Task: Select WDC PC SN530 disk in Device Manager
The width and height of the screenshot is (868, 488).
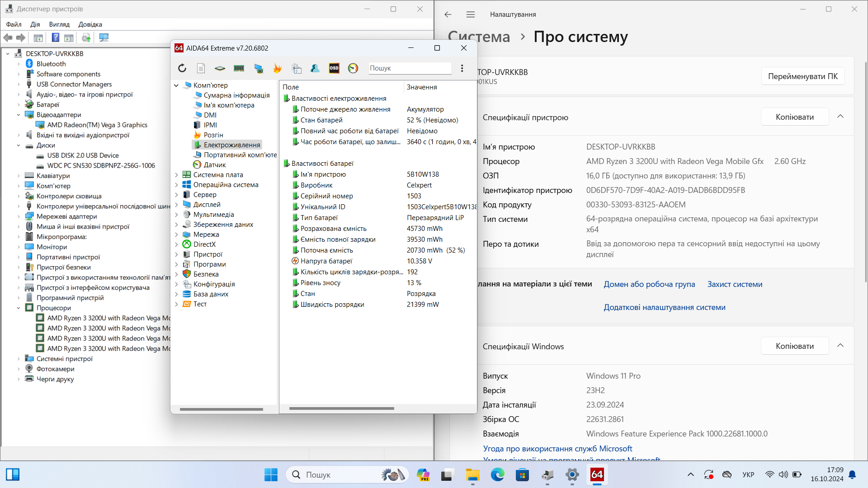Action: 101,166
